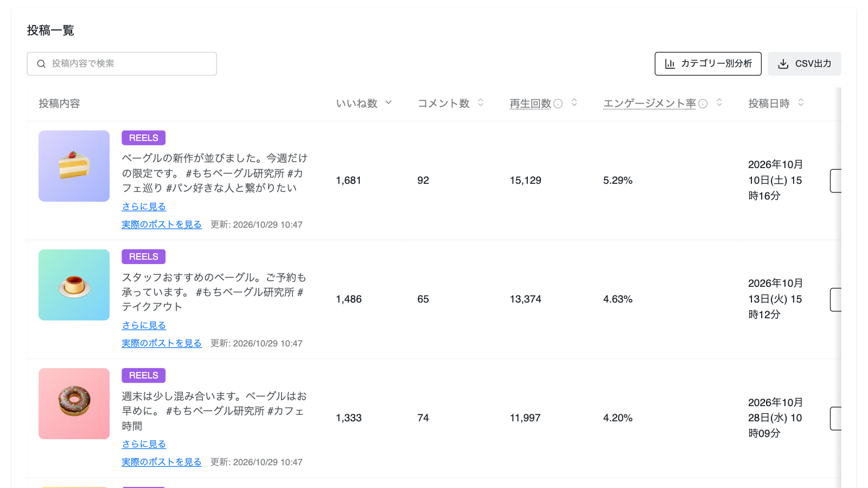
Task: Click the 再生回数 column header label
Action: (531, 104)
